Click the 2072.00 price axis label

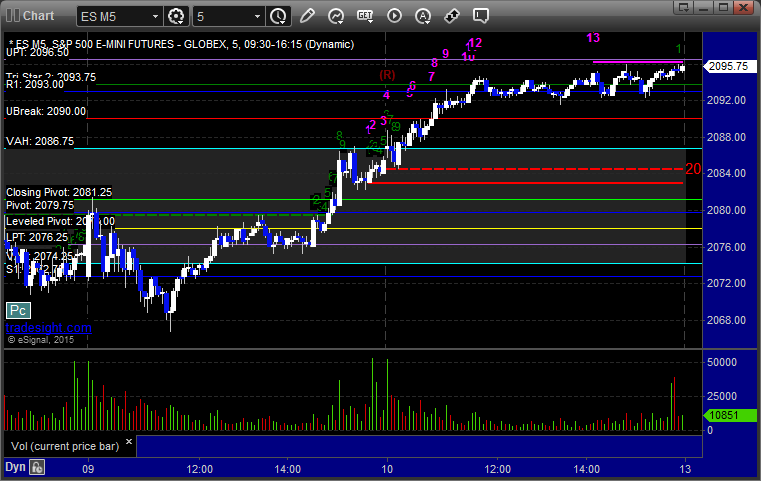726,283
